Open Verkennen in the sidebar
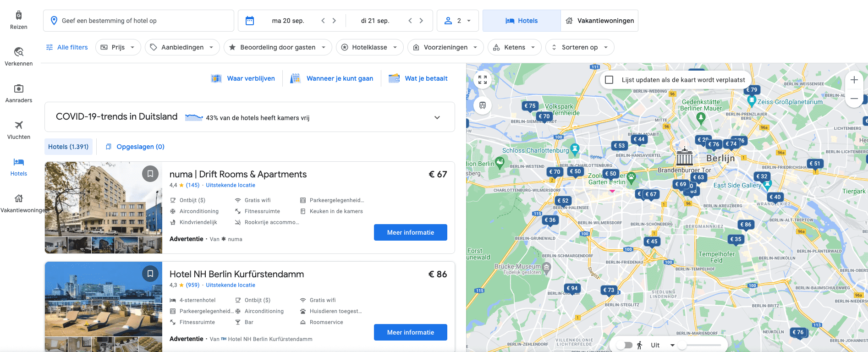Viewport: 868px width, 352px height. [18, 57]
